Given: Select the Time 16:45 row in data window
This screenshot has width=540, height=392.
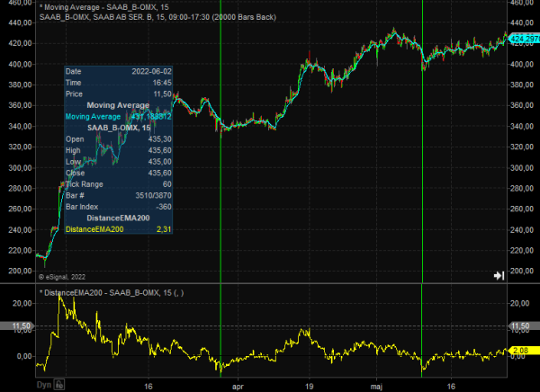Looking at the screenshot, I should pyautogui.click(x=119, y=83).
